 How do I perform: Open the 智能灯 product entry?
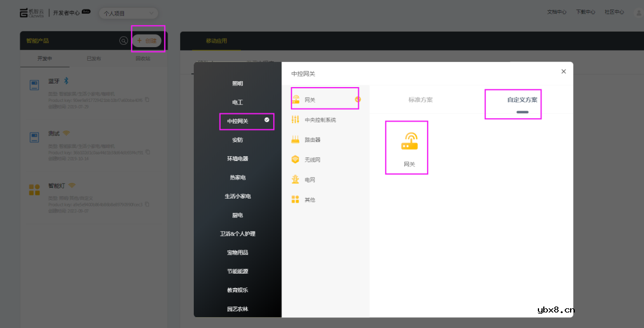pos(94,199)
